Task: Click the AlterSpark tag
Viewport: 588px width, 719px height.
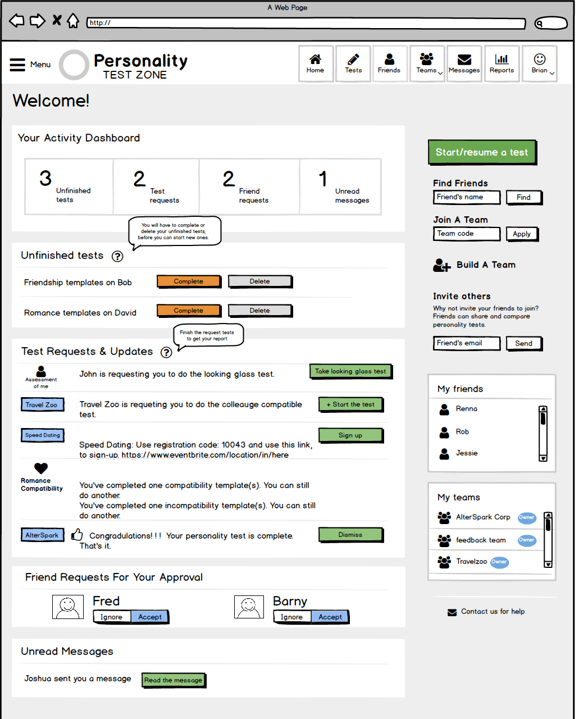Action: click(42, 535)
